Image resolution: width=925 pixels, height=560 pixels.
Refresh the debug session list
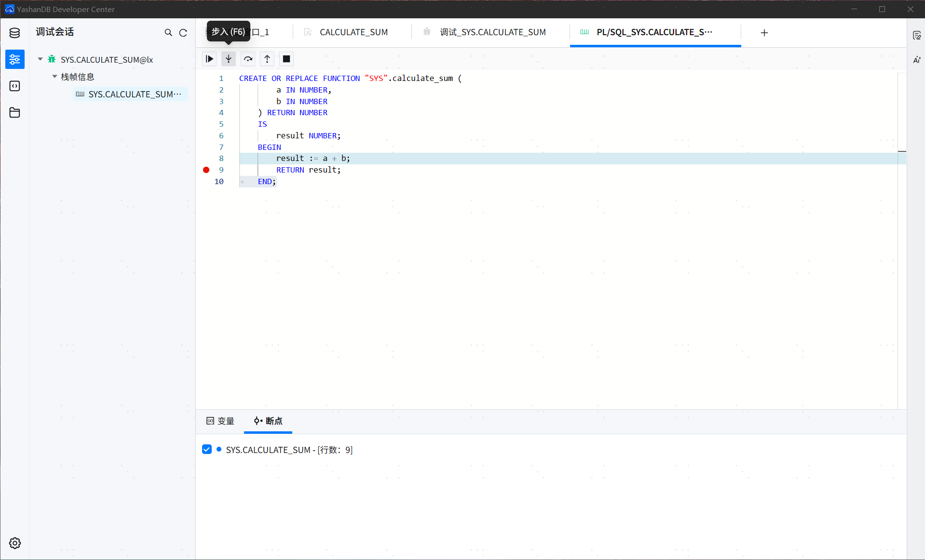[x=183, y=33]
